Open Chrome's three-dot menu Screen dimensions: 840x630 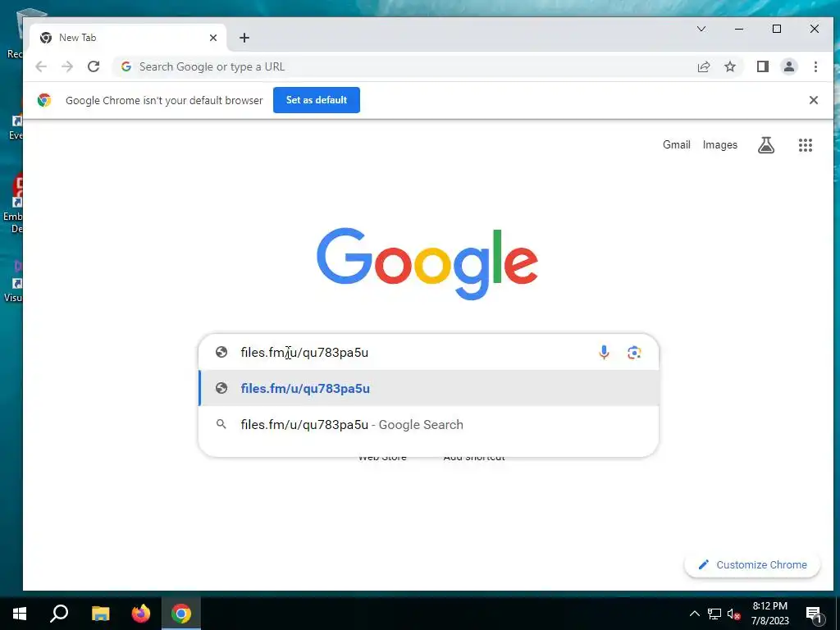pyautogui.click(x=815, y=66)
